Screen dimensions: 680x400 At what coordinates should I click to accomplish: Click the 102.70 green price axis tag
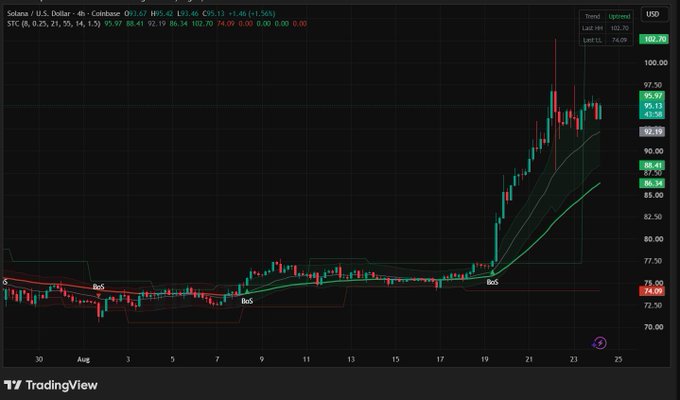(654, 39)
